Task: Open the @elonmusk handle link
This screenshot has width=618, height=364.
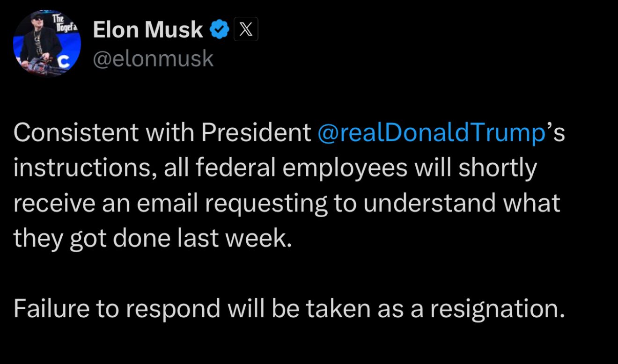Action: (x=153, y=59)
